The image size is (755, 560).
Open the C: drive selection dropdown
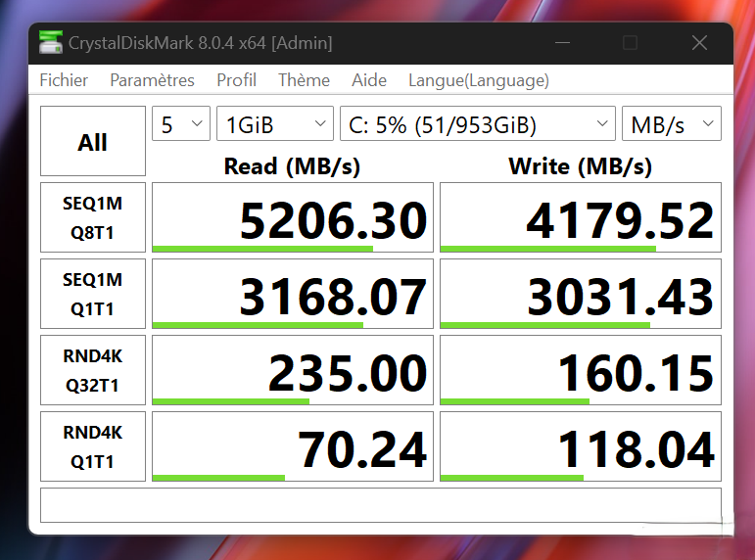[x=477, y=124]
